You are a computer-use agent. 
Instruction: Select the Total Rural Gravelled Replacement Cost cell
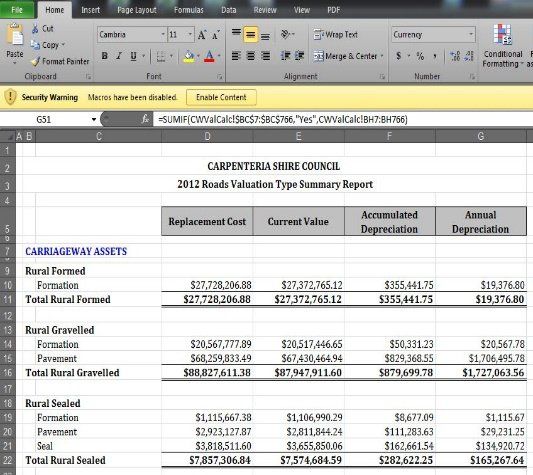point(207,373)
